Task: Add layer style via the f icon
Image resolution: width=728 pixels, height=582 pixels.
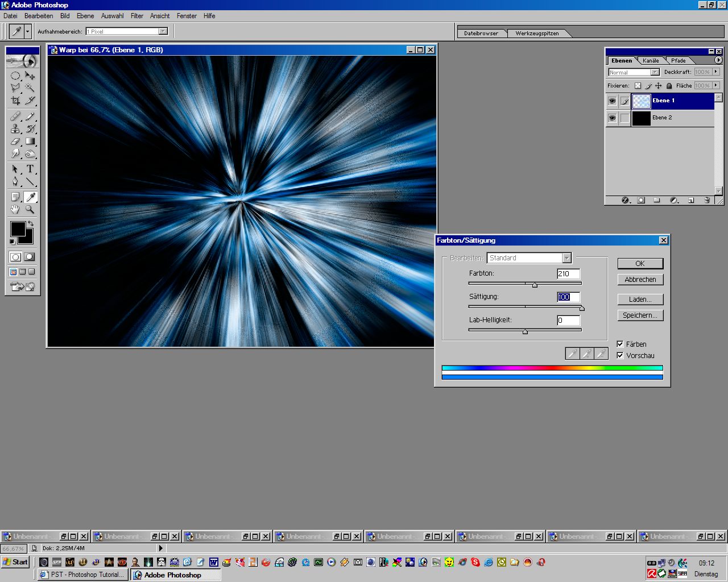Action: click(x=626, y=200)
